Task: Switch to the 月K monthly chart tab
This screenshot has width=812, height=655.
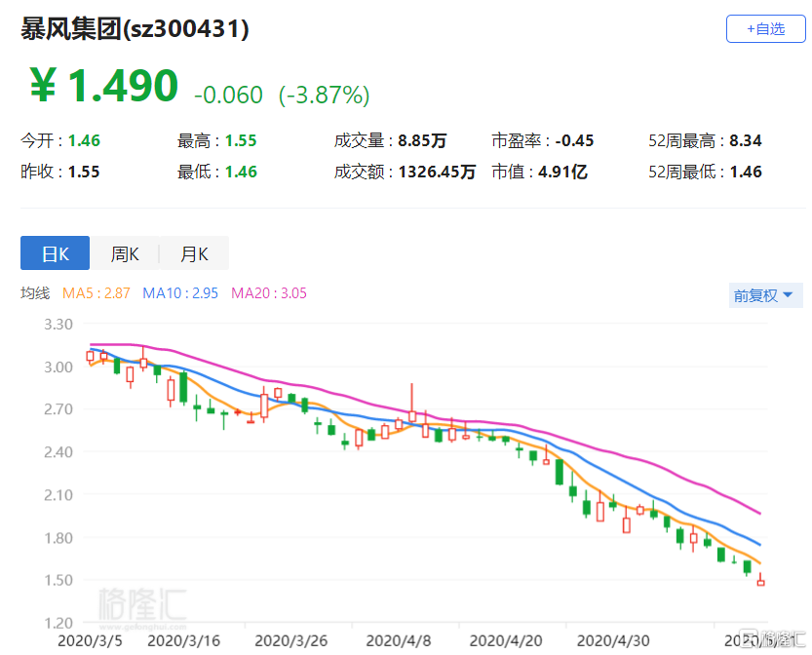Action: click(194, 253)
